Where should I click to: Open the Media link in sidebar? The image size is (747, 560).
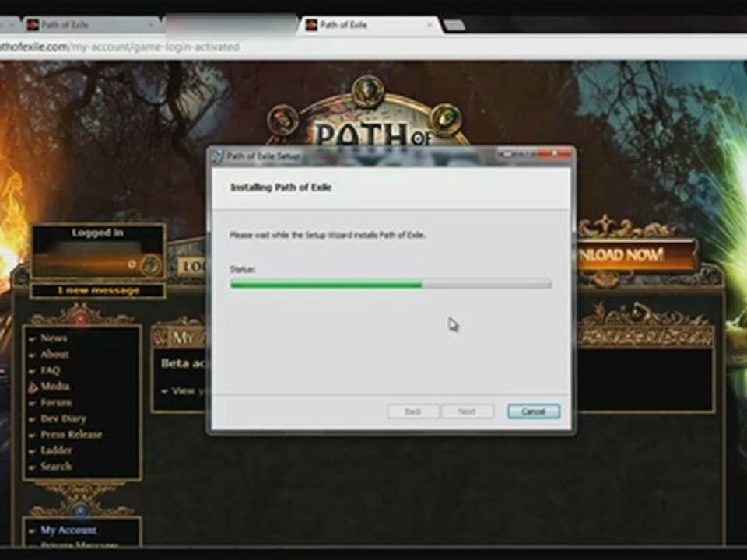(54, 387)
